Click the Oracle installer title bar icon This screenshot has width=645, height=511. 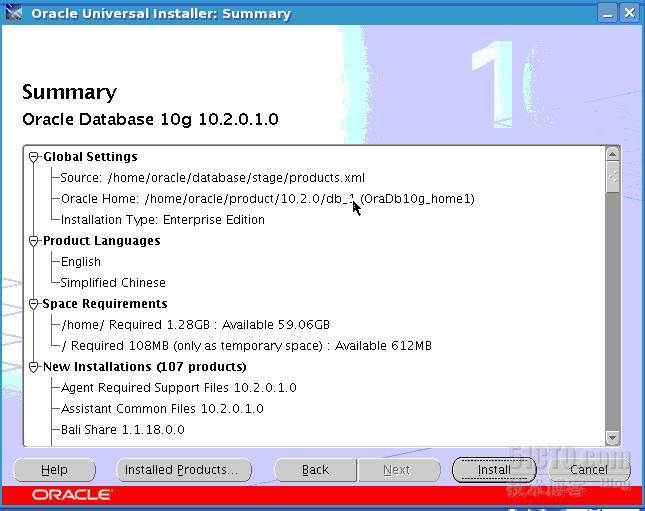(x=14, y=13)
